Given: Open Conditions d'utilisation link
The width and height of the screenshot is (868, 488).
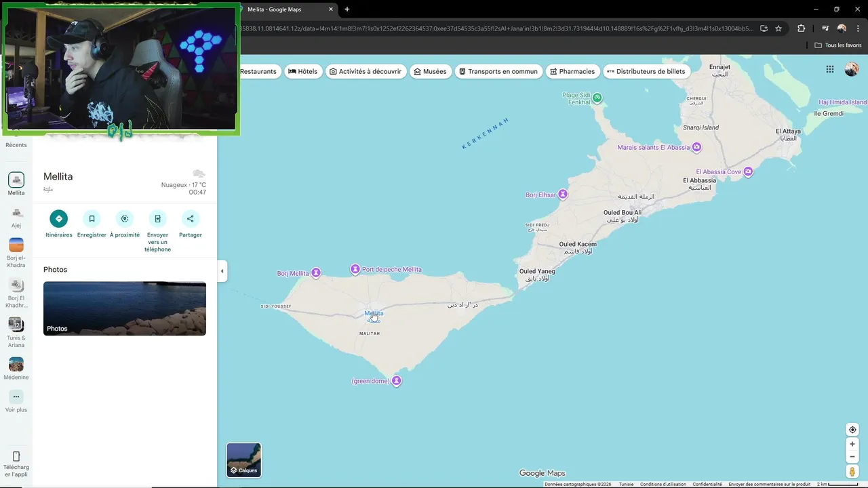Looking at the screenshot, I should [663, 484].
